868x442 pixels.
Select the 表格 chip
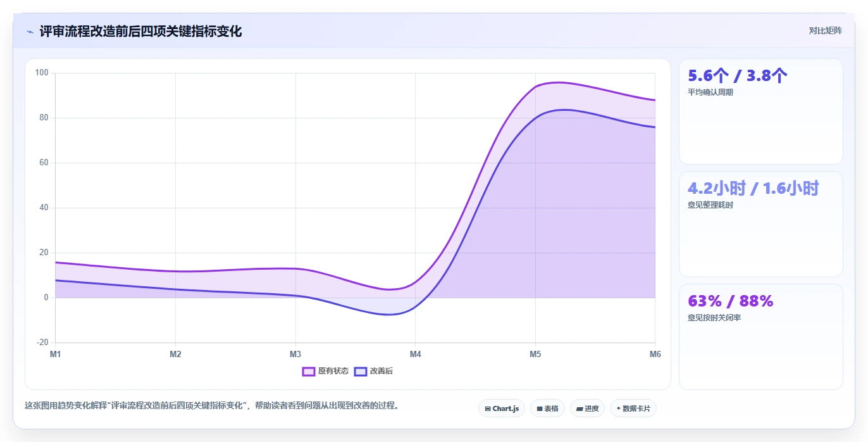click(x=548, y=408)
